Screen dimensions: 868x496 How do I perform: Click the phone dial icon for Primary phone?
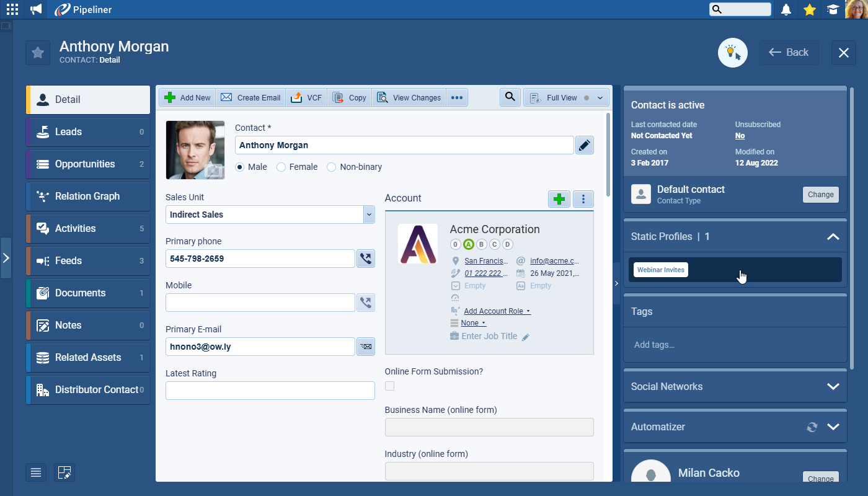pos(366,259)
